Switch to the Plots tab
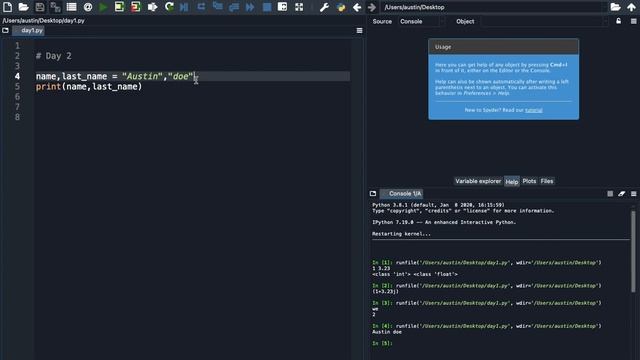The height and width of the screenshot is (360, 640). point(529,181)
